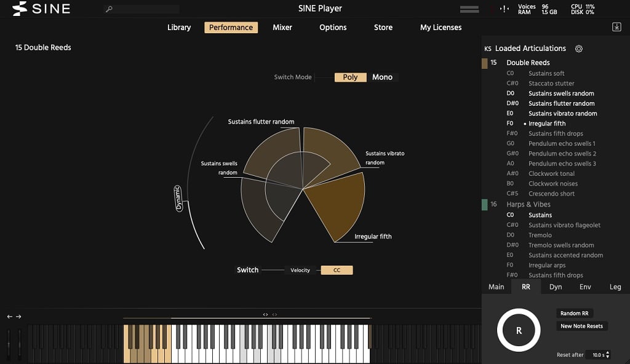The image size is (630, 364).
Task: Select the 15 Double Reeds group header
Action: point(528,63)
